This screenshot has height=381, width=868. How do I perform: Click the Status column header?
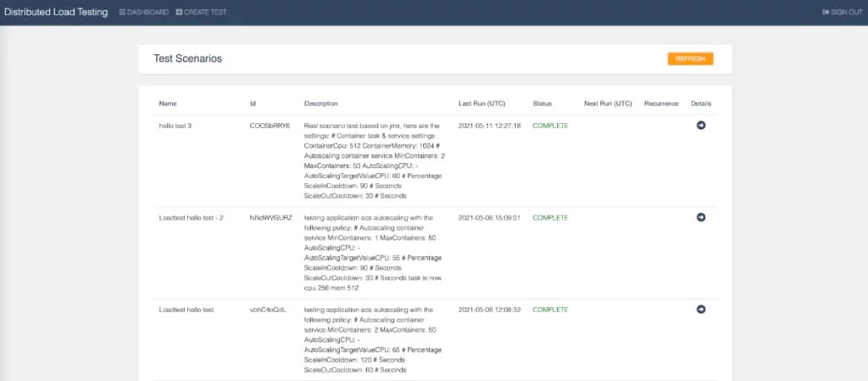click(542, 104)
